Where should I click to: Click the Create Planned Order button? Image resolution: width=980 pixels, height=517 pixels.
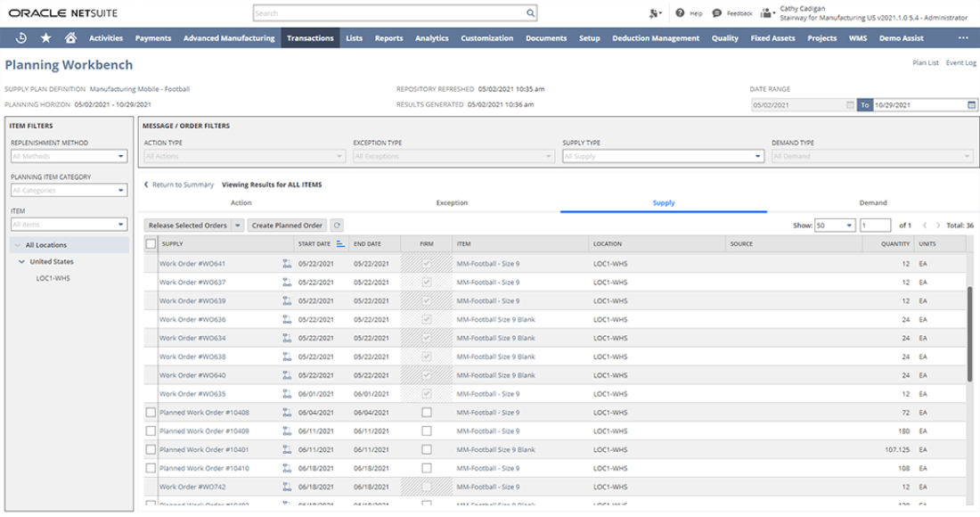coord(286,224)
